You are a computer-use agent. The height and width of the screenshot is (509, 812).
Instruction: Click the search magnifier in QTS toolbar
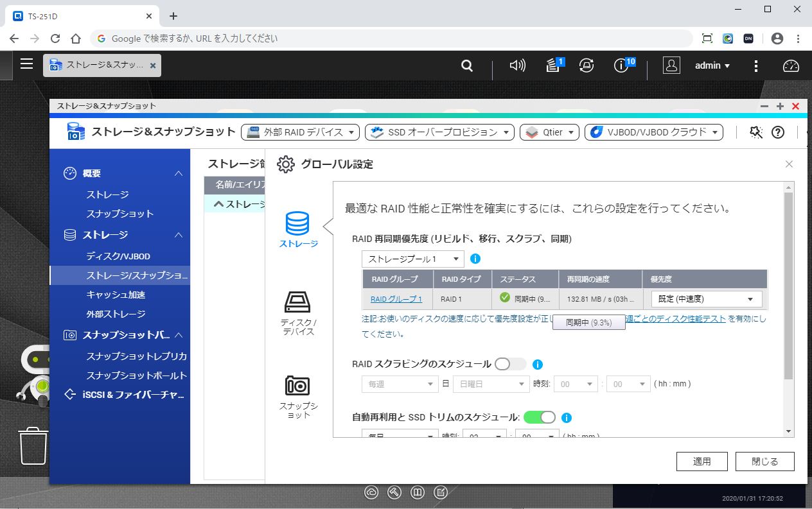tap(467, 65)
